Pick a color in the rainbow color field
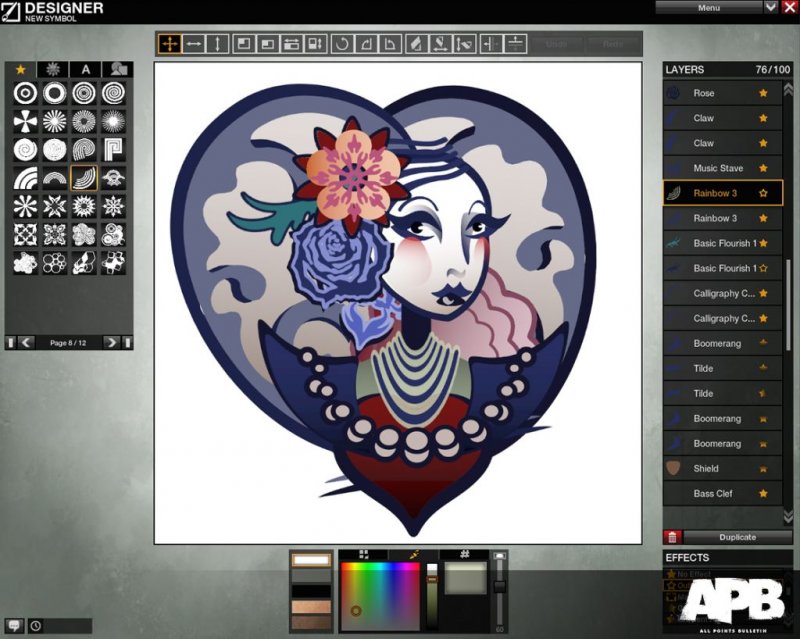Viewport: 800px width, 639px height. 380,590
